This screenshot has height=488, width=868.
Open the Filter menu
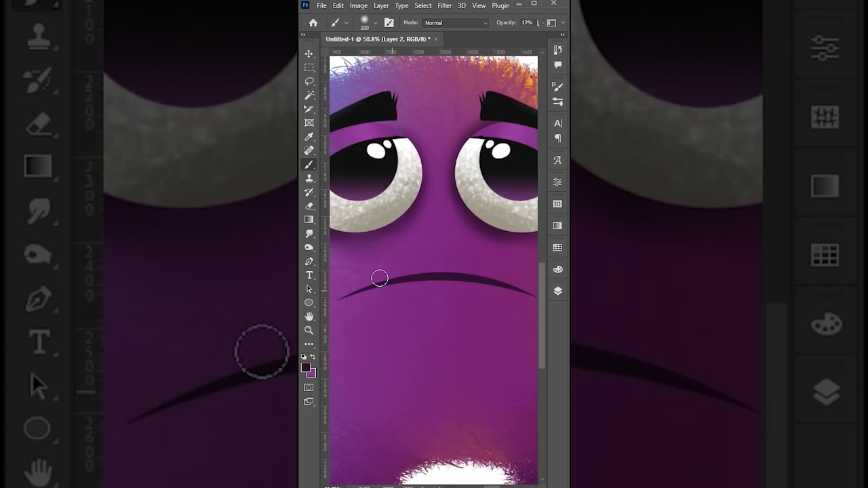(x=445, y=5)
